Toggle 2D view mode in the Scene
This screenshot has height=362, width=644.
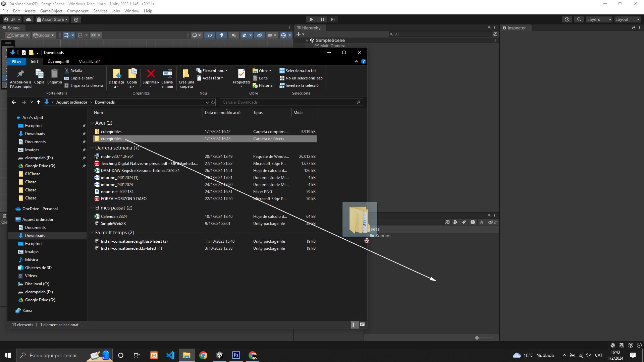pyautogui.click(x=210, y=35)
